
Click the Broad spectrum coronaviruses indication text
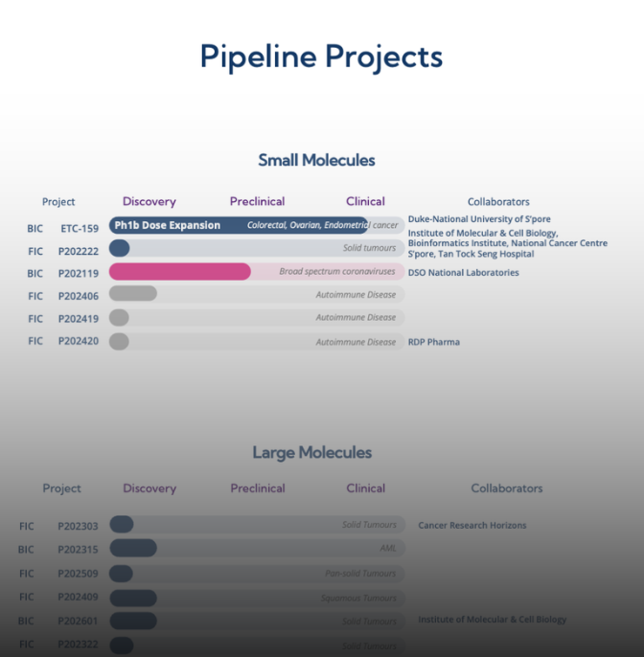coord(337,272)
